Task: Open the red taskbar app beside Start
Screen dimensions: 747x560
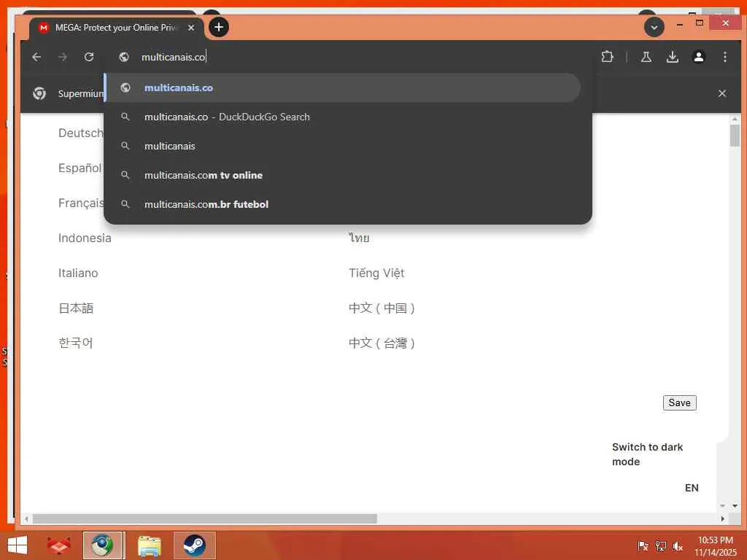Action: coord(59,545)
